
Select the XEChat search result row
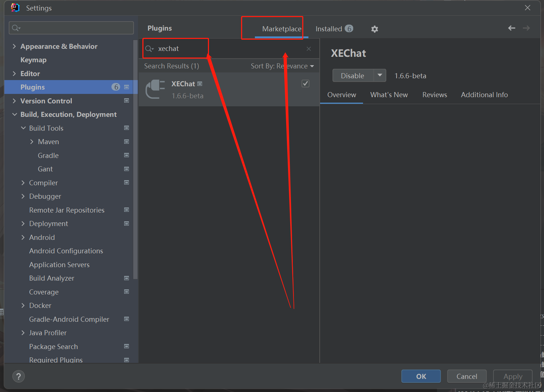point(229,89)
